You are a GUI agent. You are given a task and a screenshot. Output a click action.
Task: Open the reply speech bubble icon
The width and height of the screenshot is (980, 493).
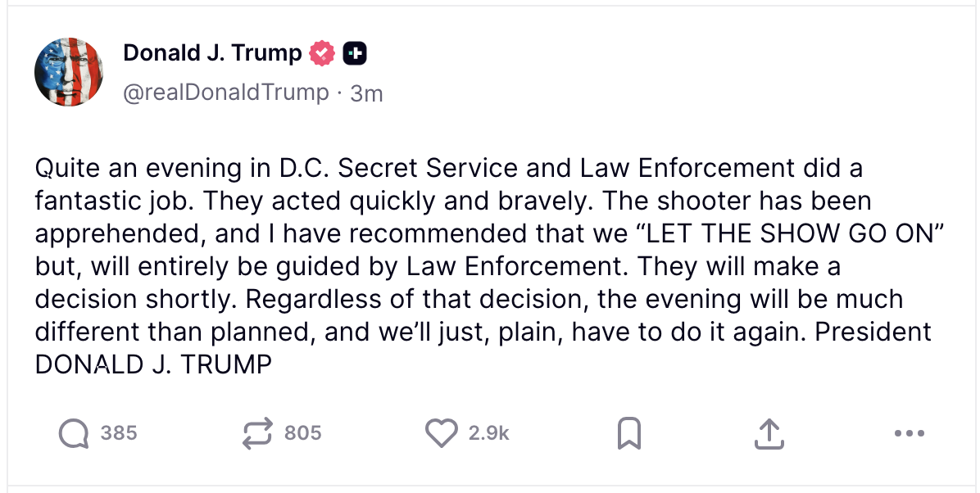[x=74, y=433]
